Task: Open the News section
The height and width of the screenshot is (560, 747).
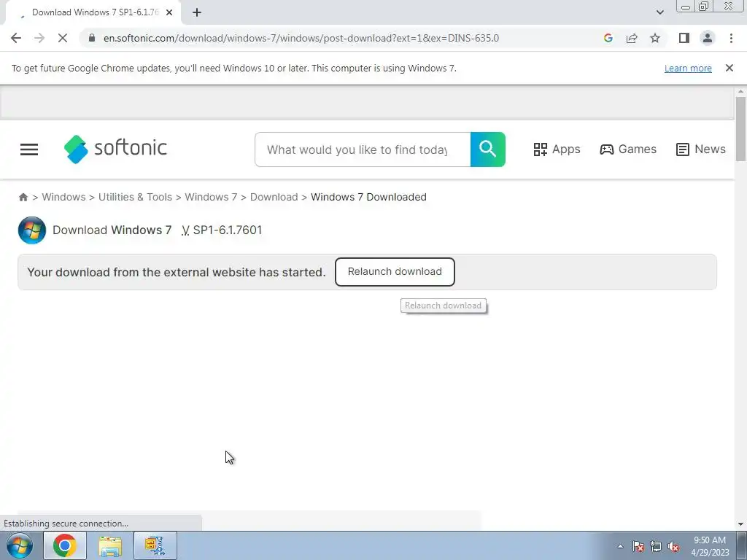Action: [701, 149]
